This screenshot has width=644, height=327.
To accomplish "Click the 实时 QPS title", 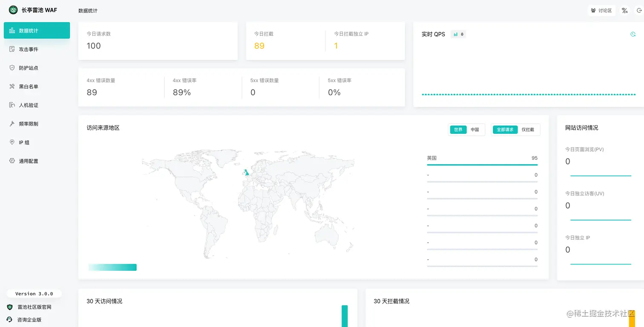I will tap(433, 34).
